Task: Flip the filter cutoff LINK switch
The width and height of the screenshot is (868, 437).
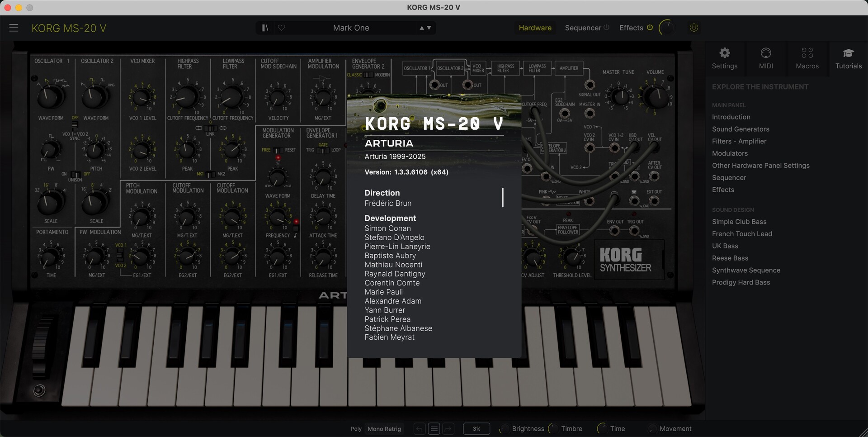Action: (x=210, y=128)
